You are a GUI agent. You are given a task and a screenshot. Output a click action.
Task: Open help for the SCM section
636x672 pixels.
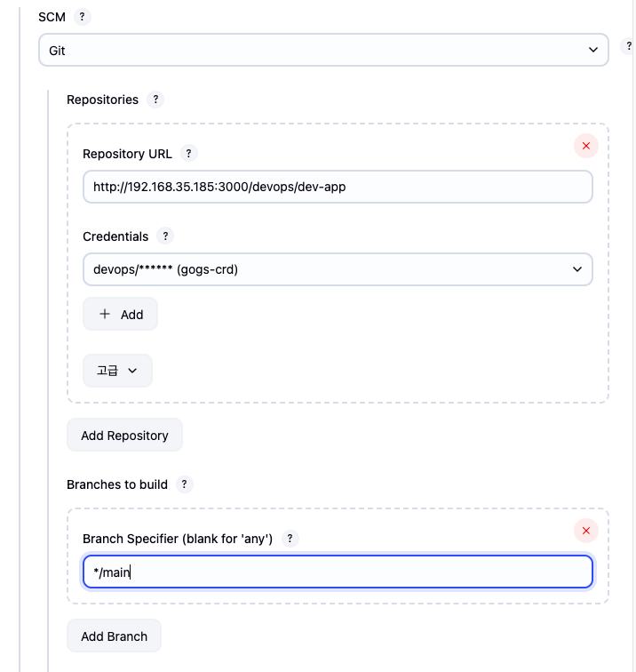[82, 17]
